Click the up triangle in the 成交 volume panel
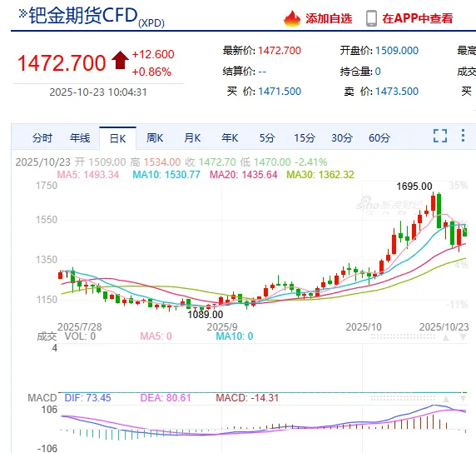This screenshot has width=476, height=453. [446, 337]
